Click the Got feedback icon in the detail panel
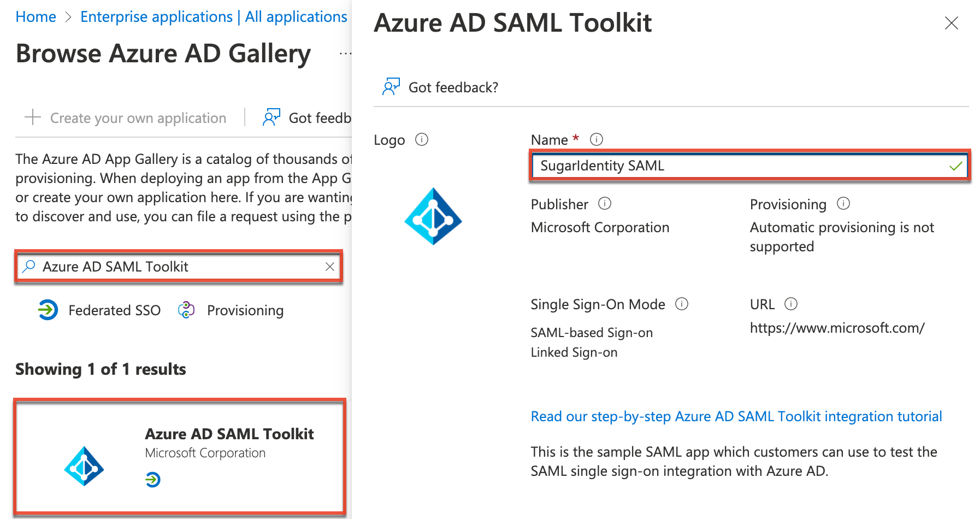This screenshot has height=519, width=980. [x=391, y=86]
